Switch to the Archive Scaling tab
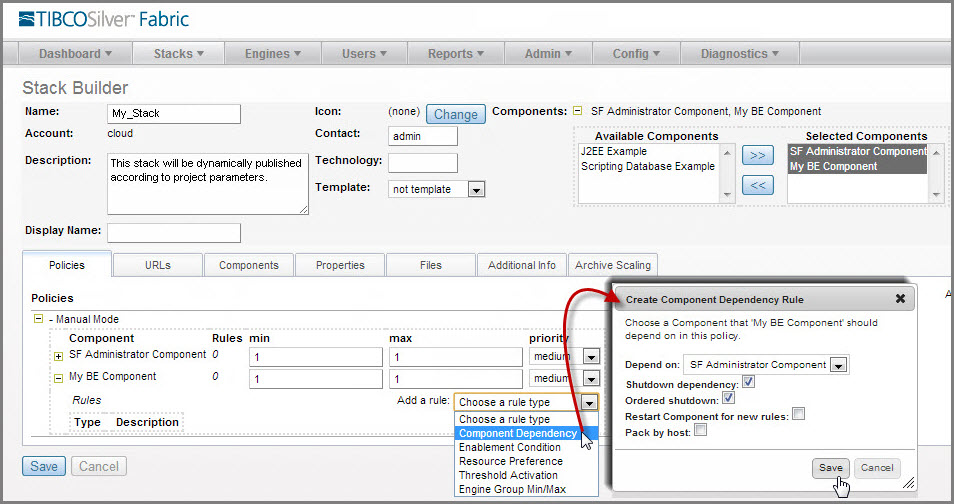 pos(613,265)
